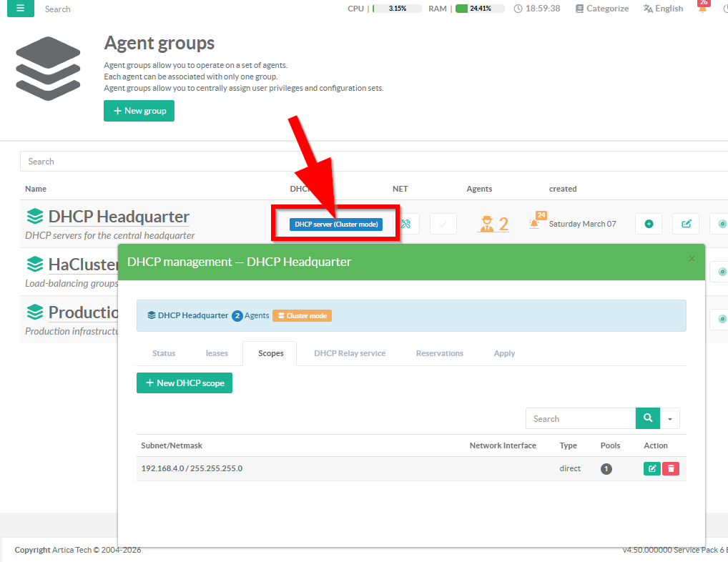728x562 pixels.
Task: Click the edit icon in DHCP Headquarter row
Action: click(686, 224)
